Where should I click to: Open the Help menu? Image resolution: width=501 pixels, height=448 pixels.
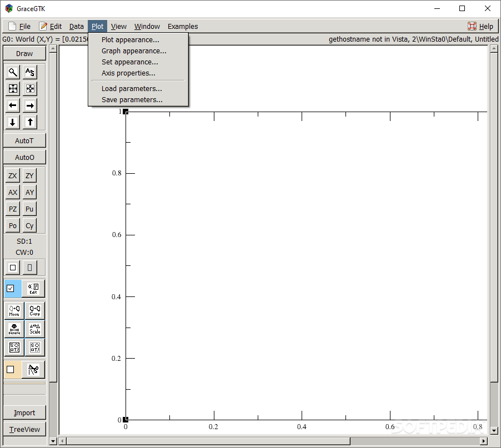tap(480, 27)
